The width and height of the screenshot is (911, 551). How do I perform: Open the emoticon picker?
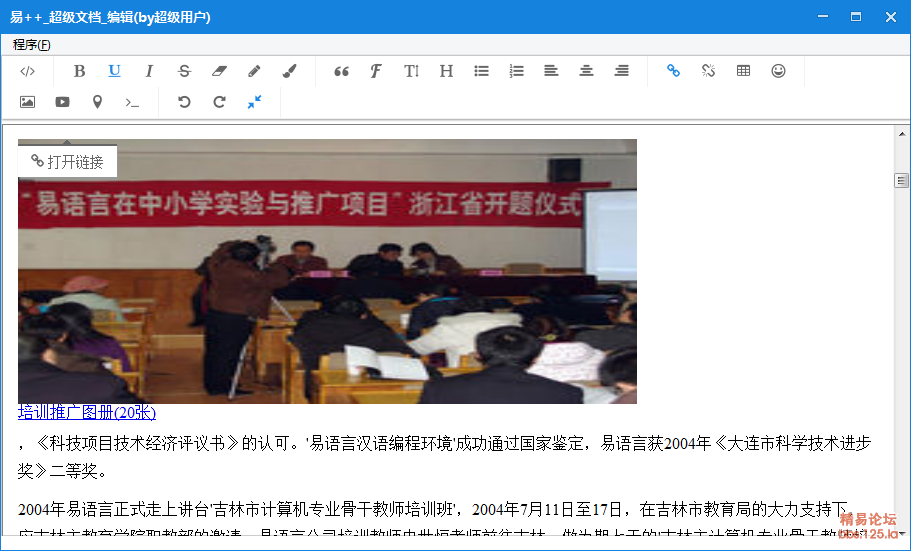pos(779,71)
